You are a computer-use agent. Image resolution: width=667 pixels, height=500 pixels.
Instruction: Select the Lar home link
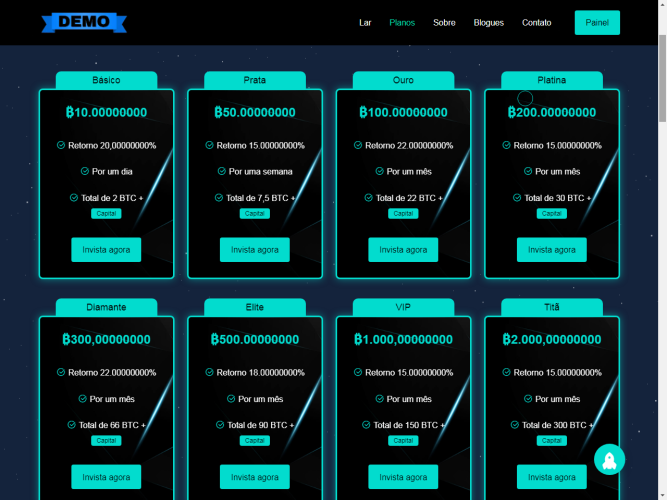pyautogui.click(x=365, y=23)
